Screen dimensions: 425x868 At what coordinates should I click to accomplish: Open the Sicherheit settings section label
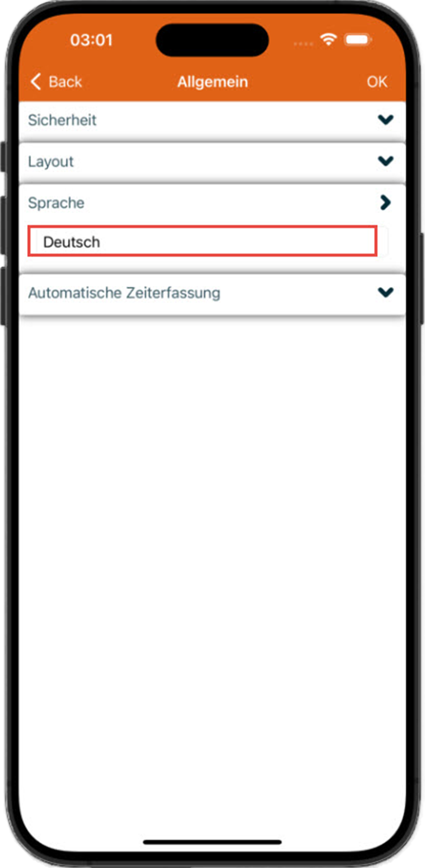click(x=62, y=120)
